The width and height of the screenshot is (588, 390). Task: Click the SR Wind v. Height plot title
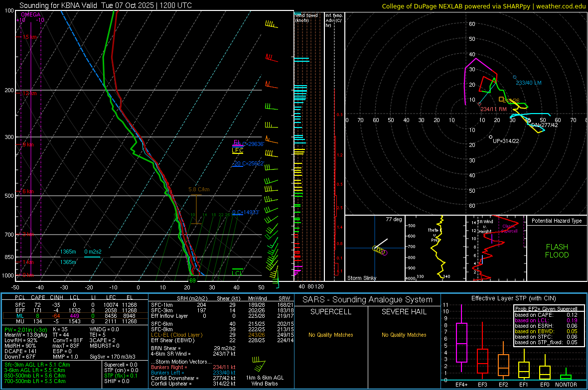[x=485, y=227]
